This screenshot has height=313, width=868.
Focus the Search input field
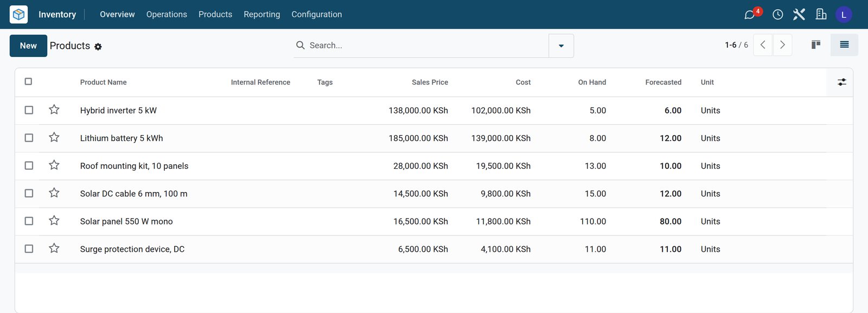426,46
